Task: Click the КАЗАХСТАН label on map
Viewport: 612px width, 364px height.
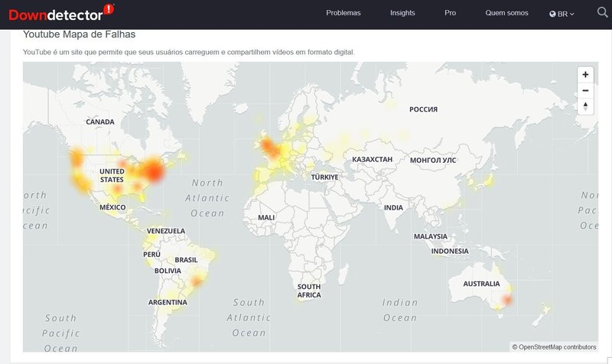Action: (372, 160)
